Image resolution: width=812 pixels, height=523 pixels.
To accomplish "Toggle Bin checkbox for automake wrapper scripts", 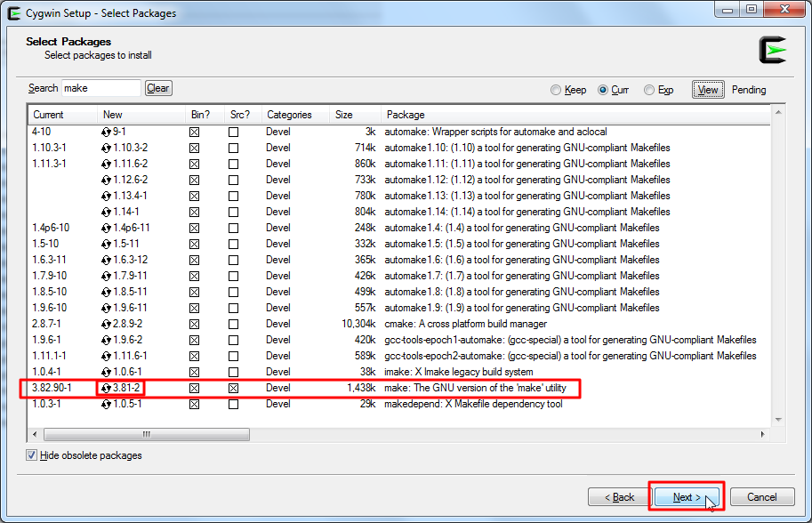I will tap(194, 132).
